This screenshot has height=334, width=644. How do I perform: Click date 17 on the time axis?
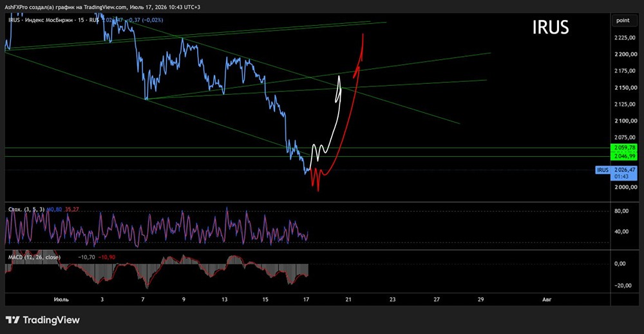pyautogui.click(x=307, y=299)
